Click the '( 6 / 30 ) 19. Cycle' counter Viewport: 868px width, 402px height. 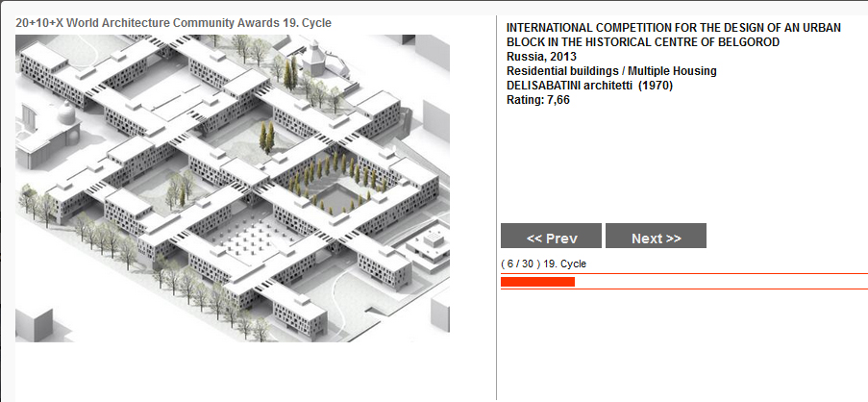click(x=543, y=264)
